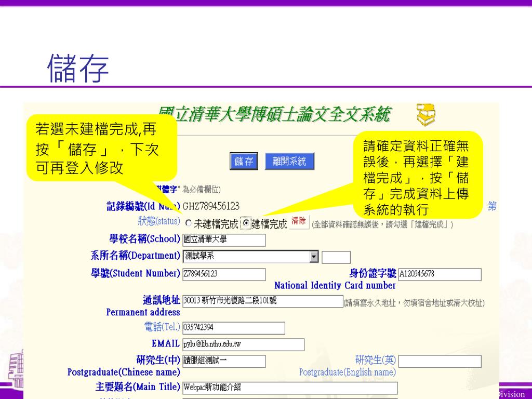Click the EMAIL input field
This screenshot has width=532, height=399.
[243, 345]
